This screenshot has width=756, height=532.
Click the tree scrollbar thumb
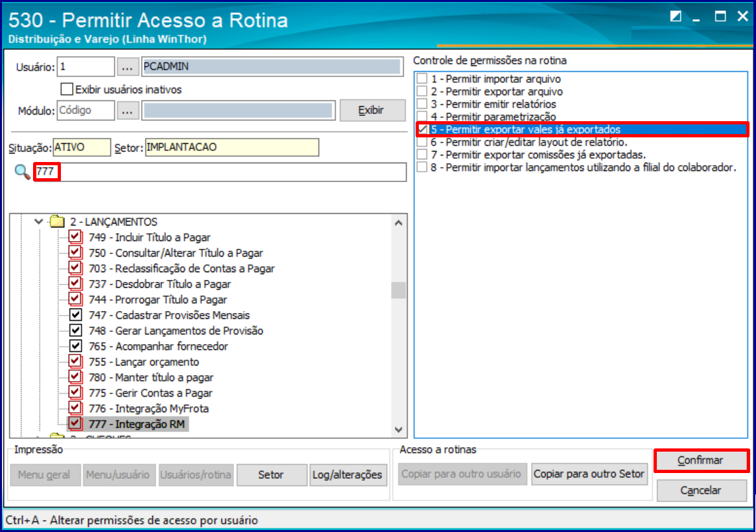pos(398,290)
